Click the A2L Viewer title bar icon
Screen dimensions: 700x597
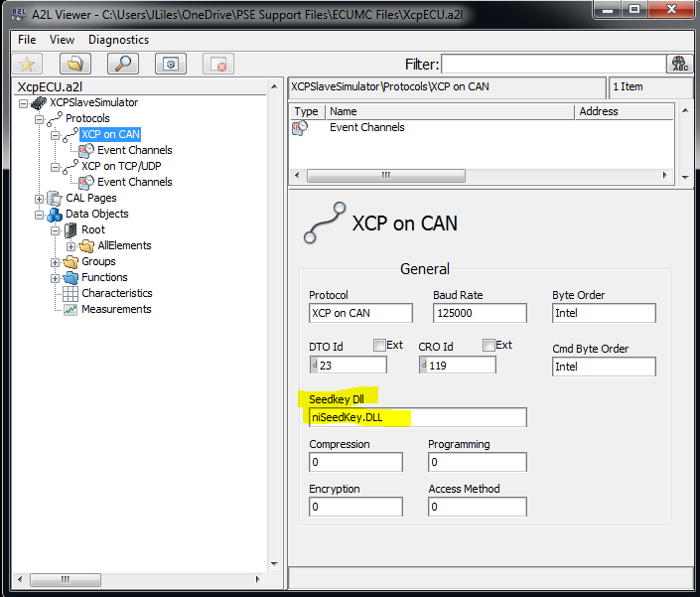[18, 14]
